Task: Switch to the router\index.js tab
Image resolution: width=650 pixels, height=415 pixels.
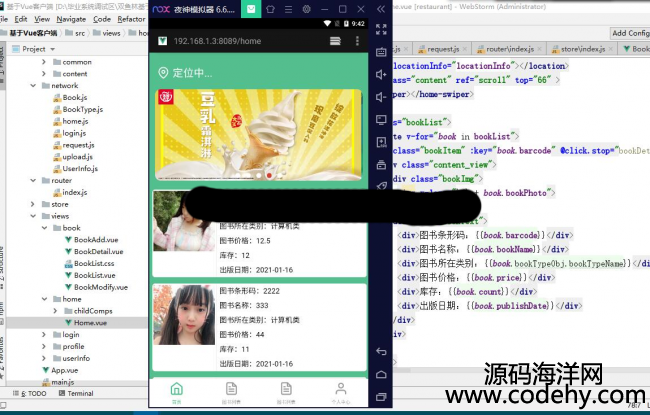Action: (x=510, y=49)
